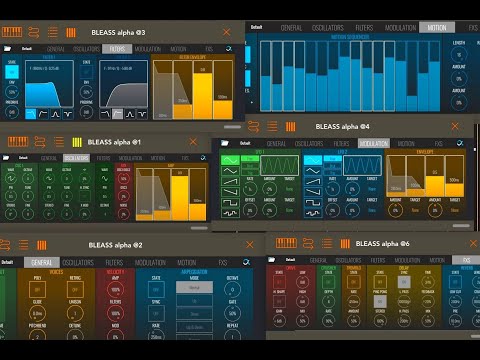Toggle the POLY switch in Voices
This screenshot has height=360, width=480.
point(37,290)
